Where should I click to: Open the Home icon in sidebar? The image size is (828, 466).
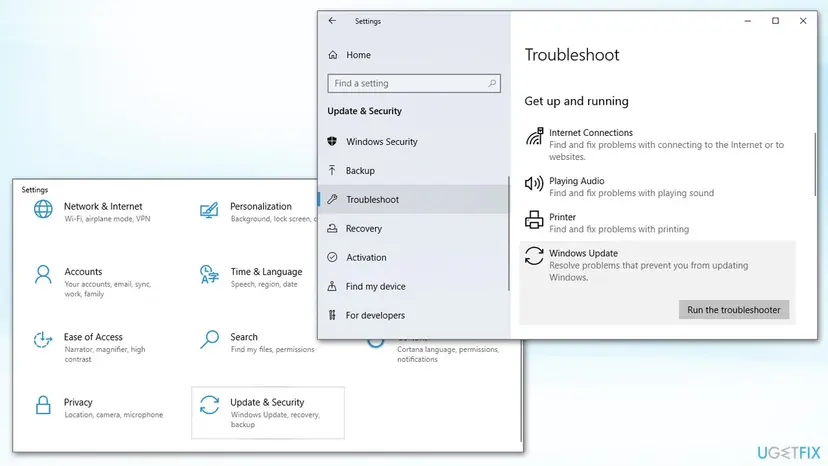point(333,54)
